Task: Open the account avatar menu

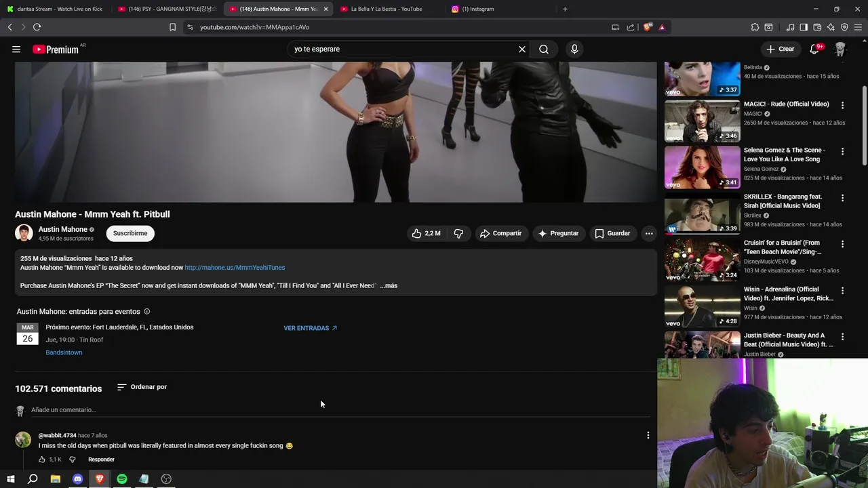Action: tap(840, 49)
